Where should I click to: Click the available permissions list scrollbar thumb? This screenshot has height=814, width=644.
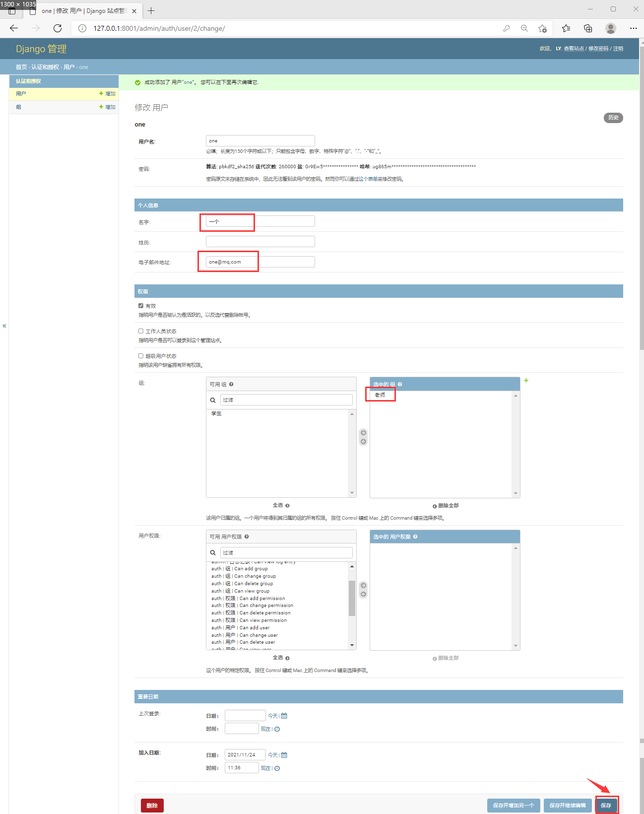click(x=352, y=598)
